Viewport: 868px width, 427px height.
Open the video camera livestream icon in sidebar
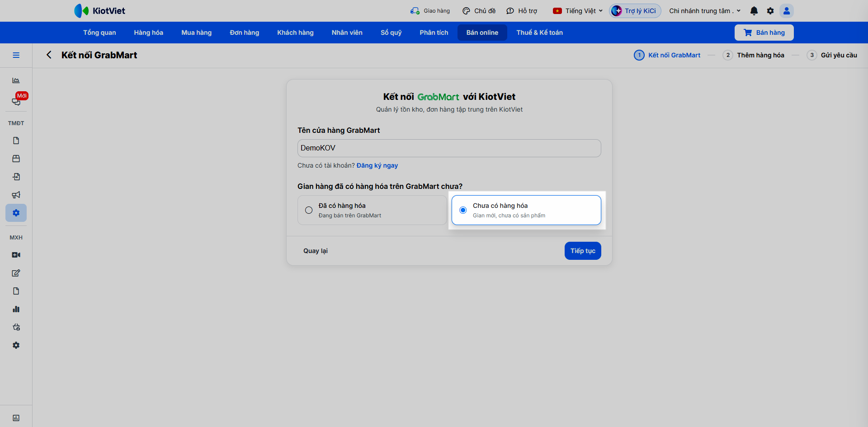(x=16, y=255)
